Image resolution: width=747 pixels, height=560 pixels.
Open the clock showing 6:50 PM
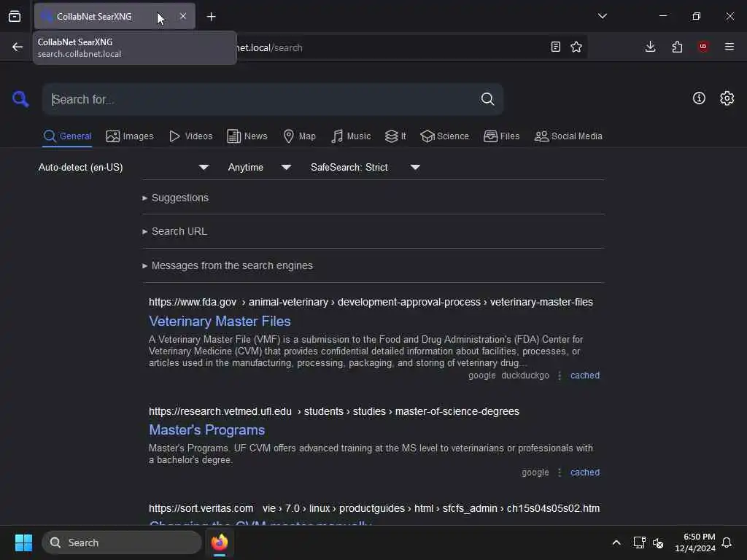coord(695,542)
